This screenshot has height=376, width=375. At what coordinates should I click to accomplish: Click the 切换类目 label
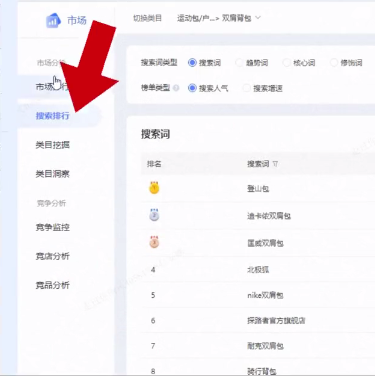pos(147,18)
